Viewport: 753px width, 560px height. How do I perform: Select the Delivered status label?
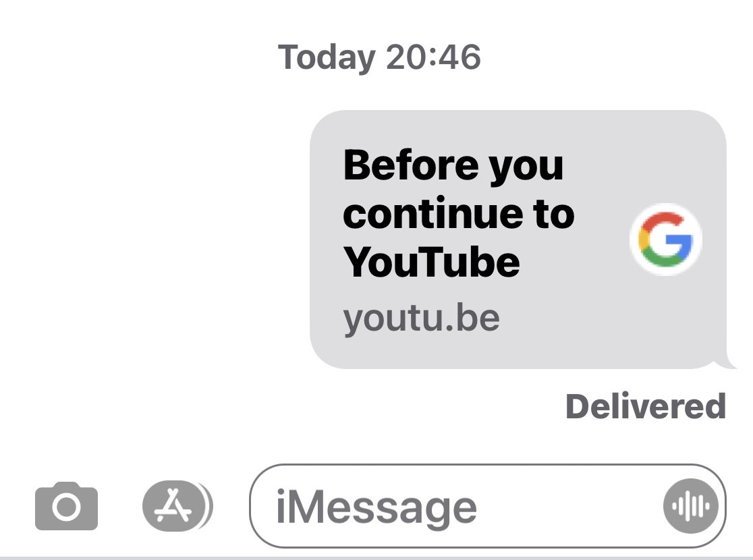click(646, 406)
